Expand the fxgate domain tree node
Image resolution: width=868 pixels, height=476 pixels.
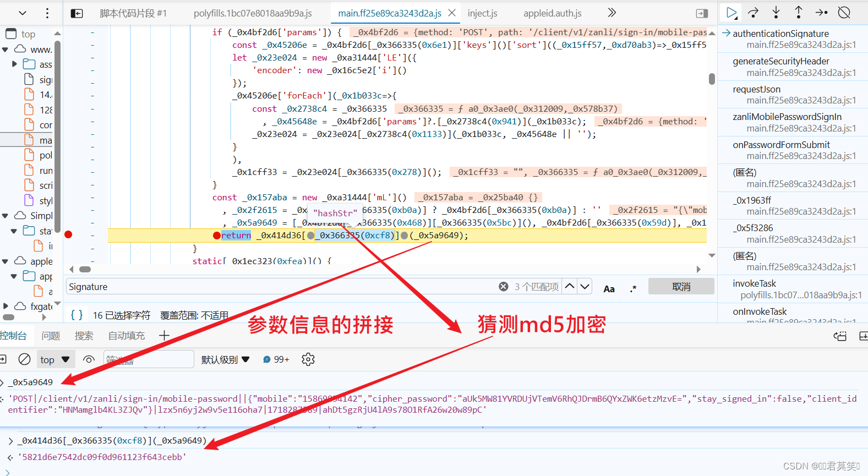click(x=6, y=307)
